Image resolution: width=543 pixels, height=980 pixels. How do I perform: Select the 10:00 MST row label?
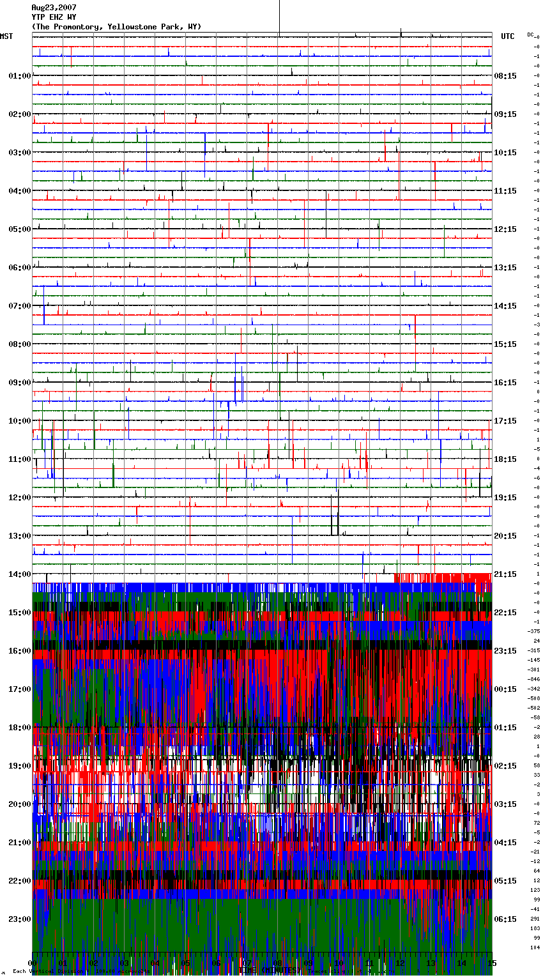[19, 421]
